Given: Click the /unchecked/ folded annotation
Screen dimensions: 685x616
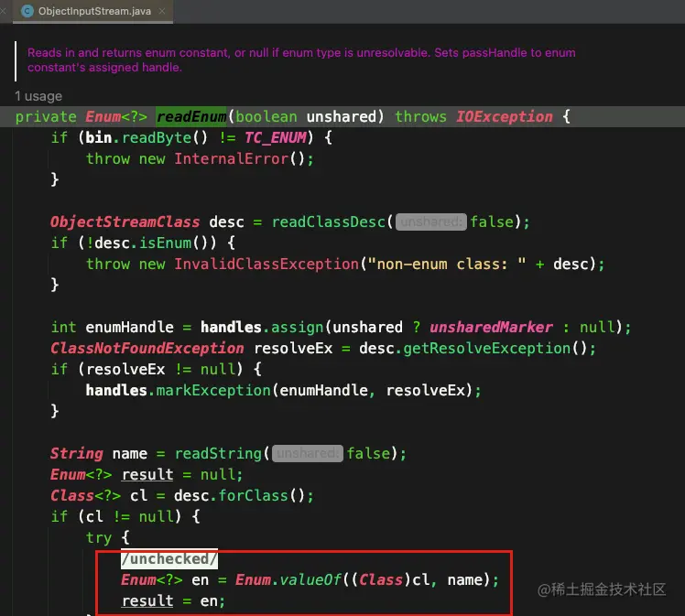Looking at the screenshot, I should 169,559.
